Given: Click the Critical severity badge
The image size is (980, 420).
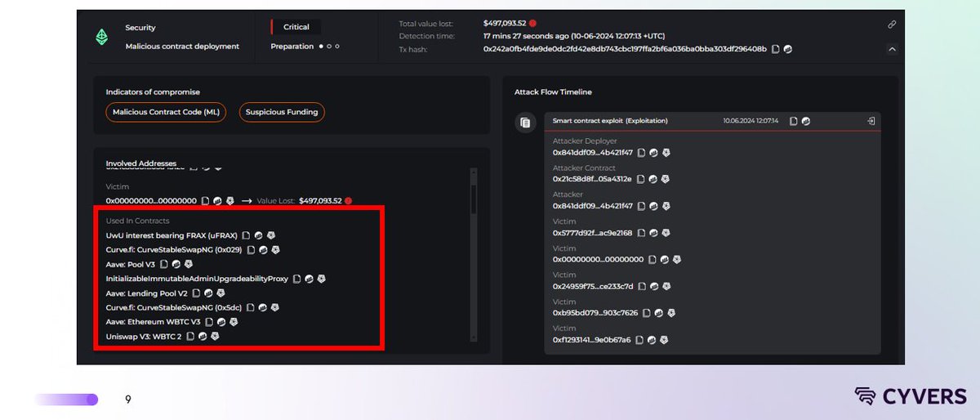Looking at the screenshot, I should click(296, 27).
